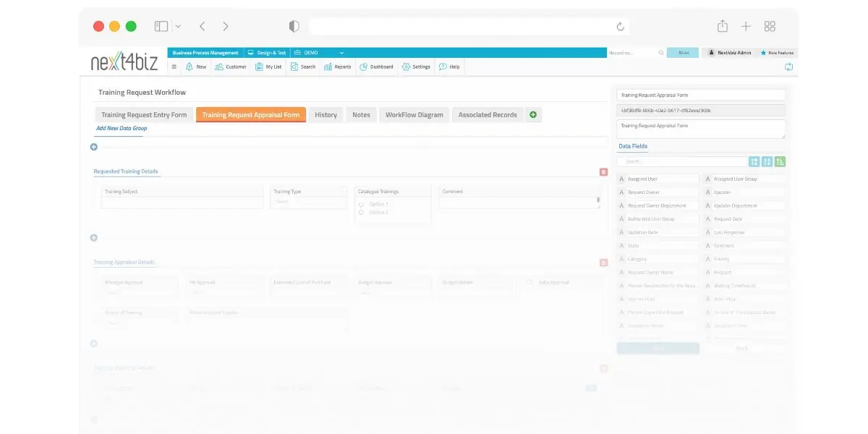Open the WorkFlow Diagram tab
The width and height of the screenshot is (868, 434).
pos(414,115)
